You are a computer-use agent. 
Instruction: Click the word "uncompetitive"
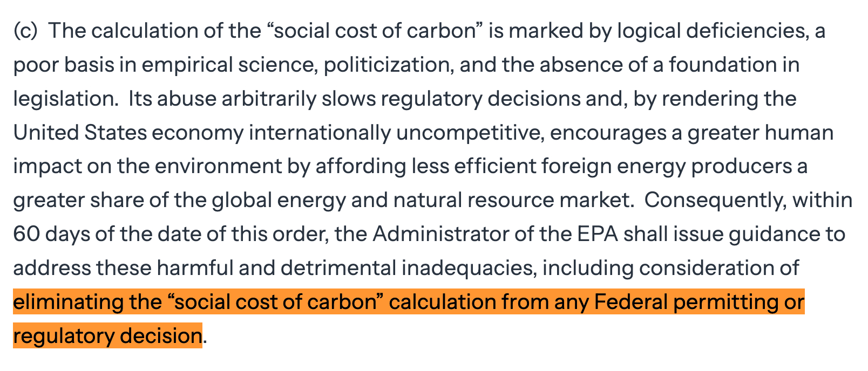pos(470,133)
